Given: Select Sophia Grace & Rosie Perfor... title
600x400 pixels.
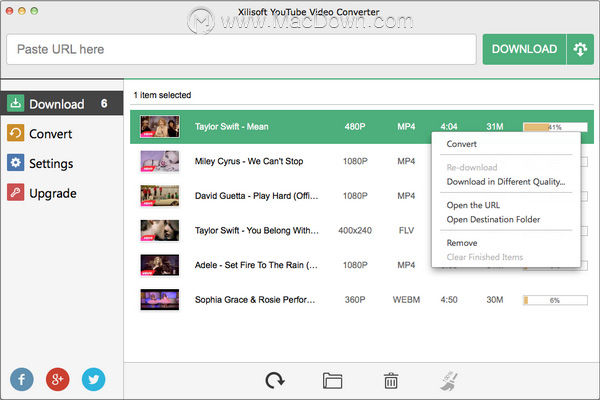Looking at the screenshot, I should pos(255,299).
